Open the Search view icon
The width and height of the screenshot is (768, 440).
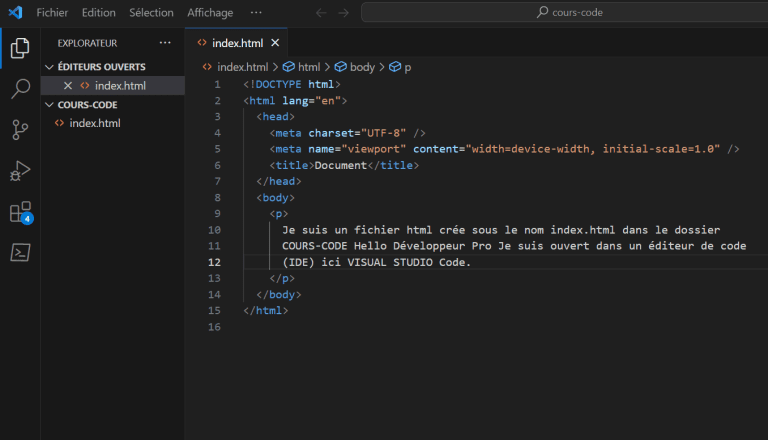20,89
